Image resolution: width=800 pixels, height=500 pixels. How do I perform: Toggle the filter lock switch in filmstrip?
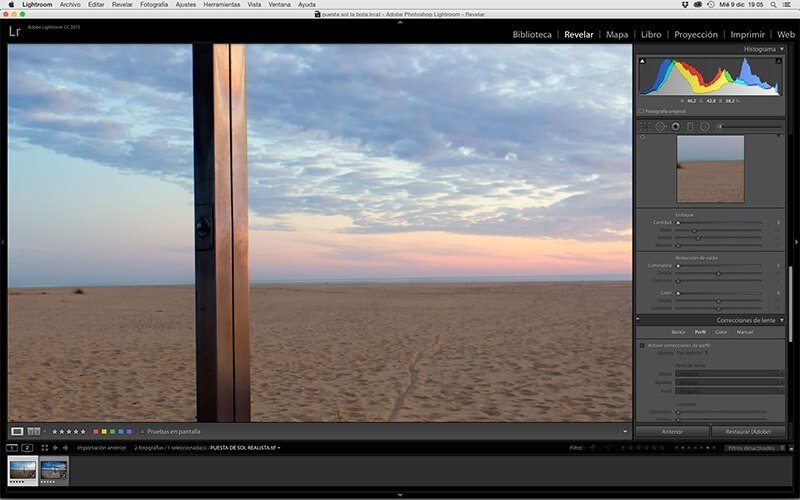pos(791,448)
